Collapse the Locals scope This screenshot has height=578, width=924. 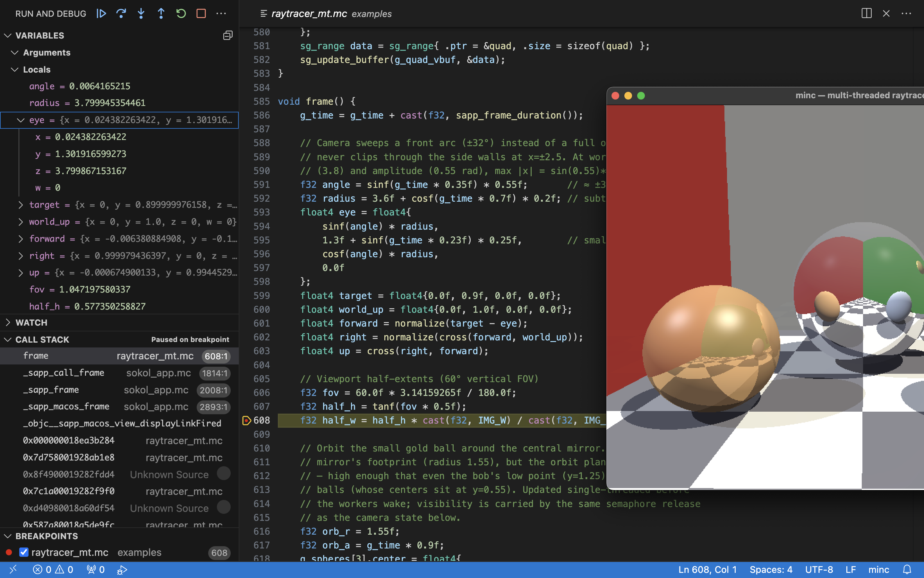point(15,70)
